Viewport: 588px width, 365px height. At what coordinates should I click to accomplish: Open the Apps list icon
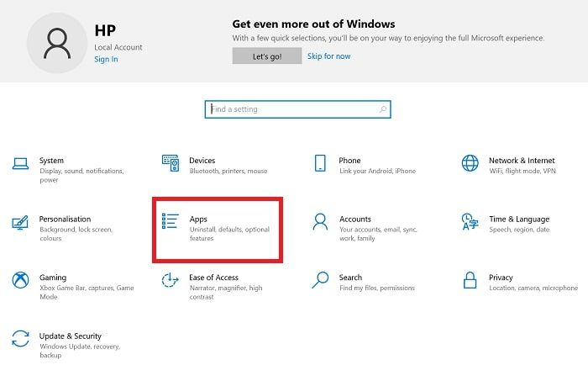coord(171,221)
